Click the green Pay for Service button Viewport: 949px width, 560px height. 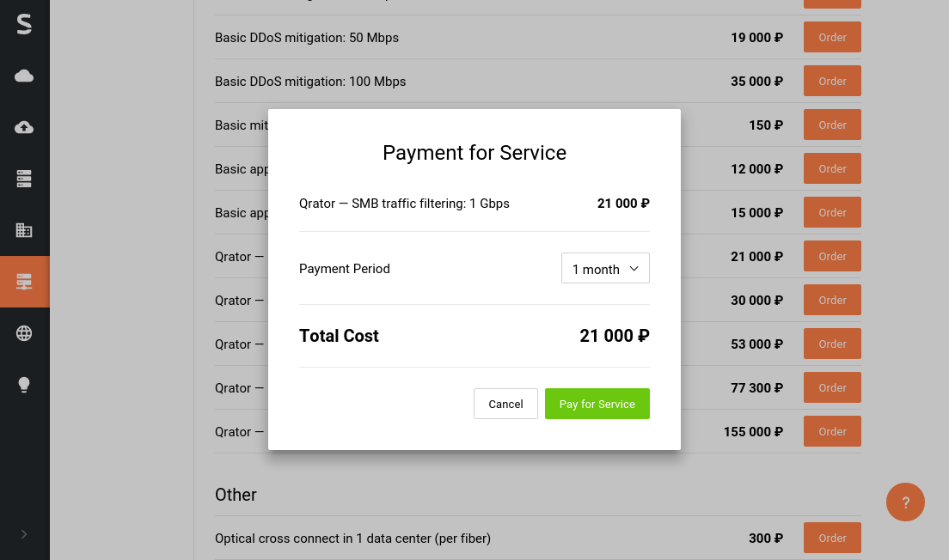[597, 404]
